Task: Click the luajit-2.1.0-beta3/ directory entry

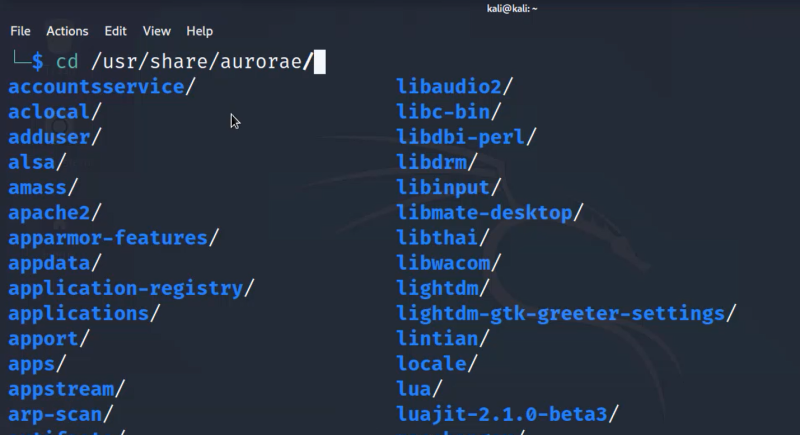Action: (508, 415)
